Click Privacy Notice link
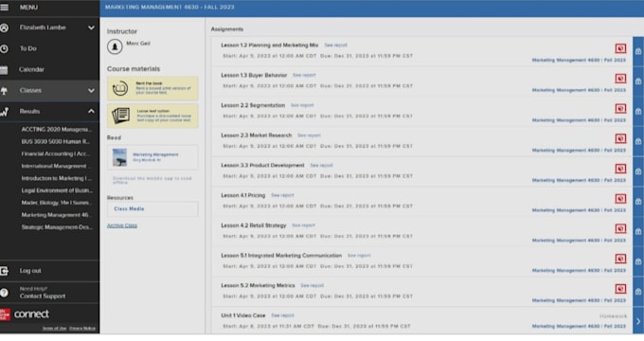 coord(82,329)
